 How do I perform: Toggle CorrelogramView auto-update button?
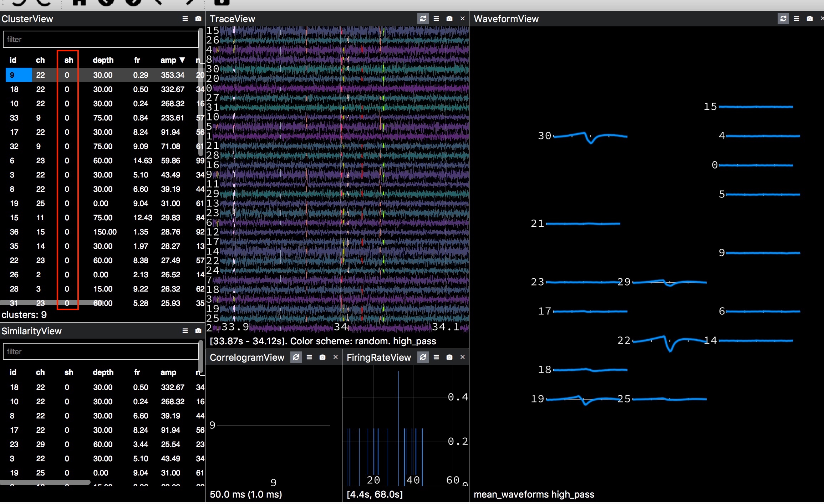[296, 357]
